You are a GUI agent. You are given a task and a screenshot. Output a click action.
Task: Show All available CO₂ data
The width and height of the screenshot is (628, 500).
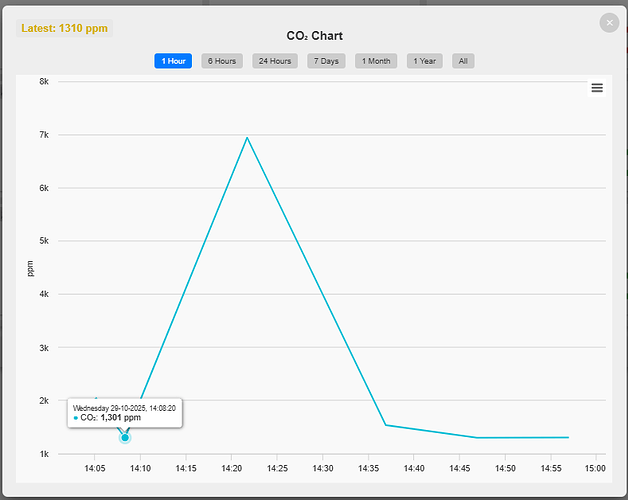click(463, 61)
